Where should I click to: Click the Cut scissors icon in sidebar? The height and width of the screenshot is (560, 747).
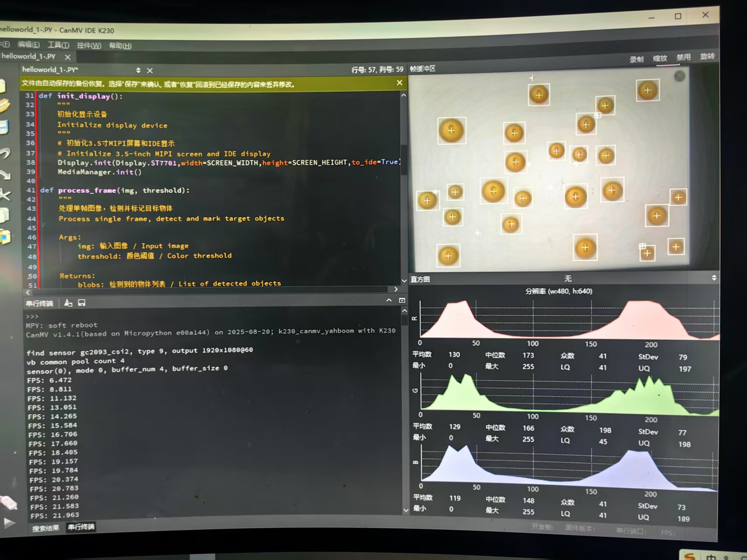tap(5, 194)
